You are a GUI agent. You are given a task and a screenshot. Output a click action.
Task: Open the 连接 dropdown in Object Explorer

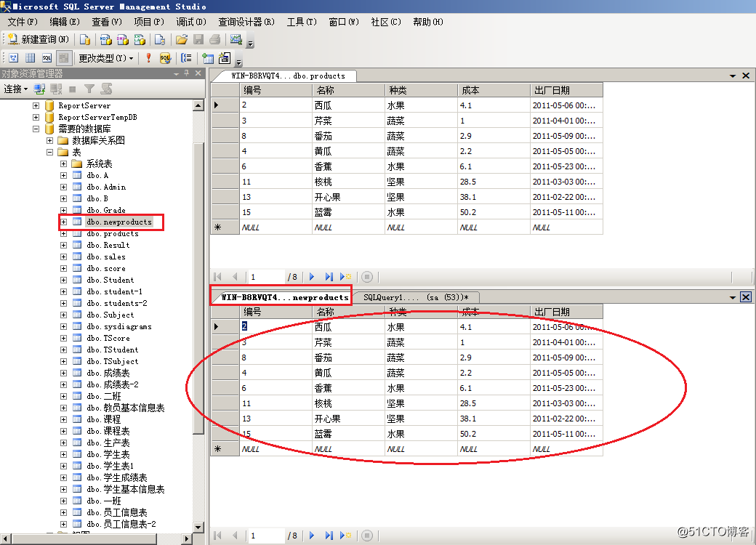15,89
